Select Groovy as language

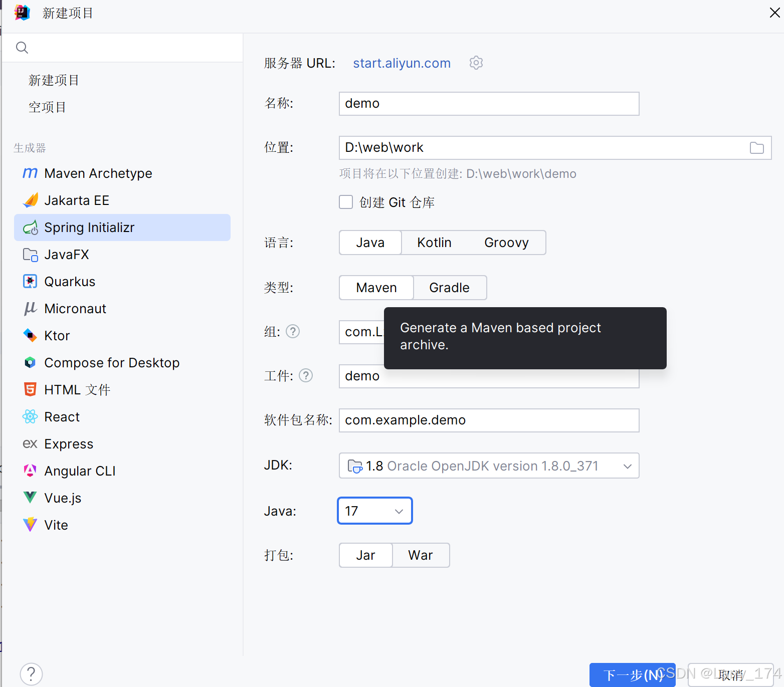click(x=506, y=243)
